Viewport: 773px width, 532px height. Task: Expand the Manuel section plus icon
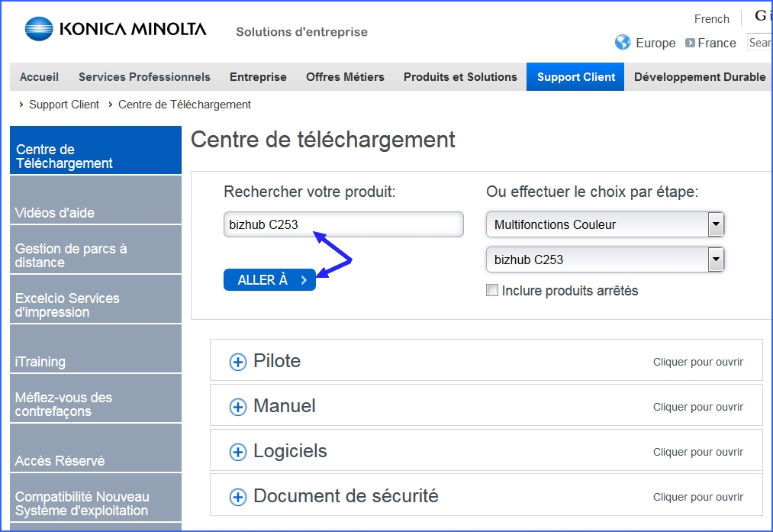pos(237,406)
